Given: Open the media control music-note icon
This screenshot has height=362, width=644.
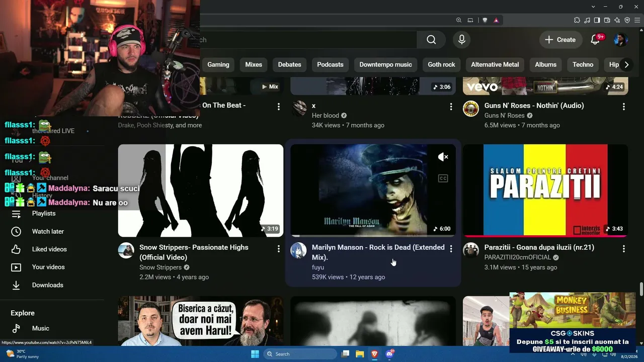Looking at the screenshot, I should point(587,20).
